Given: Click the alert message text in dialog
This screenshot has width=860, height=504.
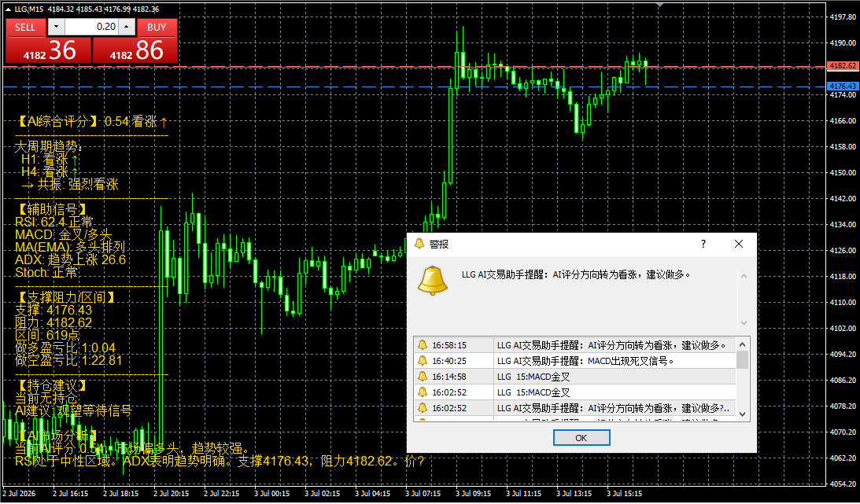Looking at the screenshot, I should [576, 274].
